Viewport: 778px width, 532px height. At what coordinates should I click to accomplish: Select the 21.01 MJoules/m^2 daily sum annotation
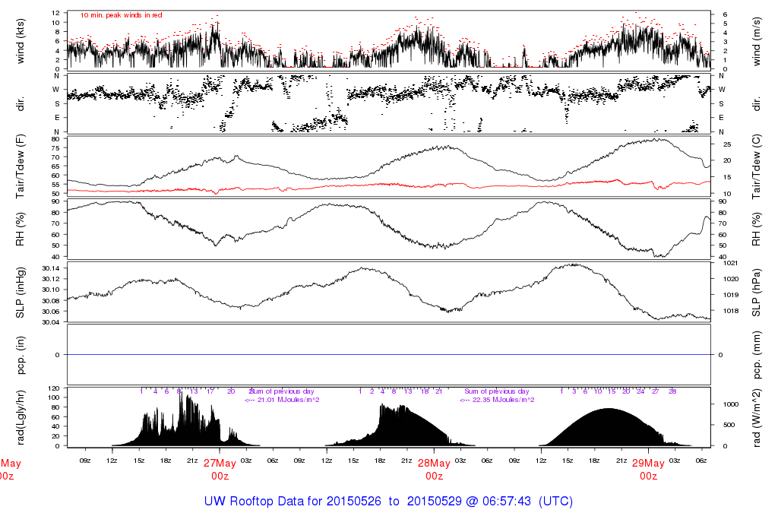pyautogui.click(x=281, y=399)
